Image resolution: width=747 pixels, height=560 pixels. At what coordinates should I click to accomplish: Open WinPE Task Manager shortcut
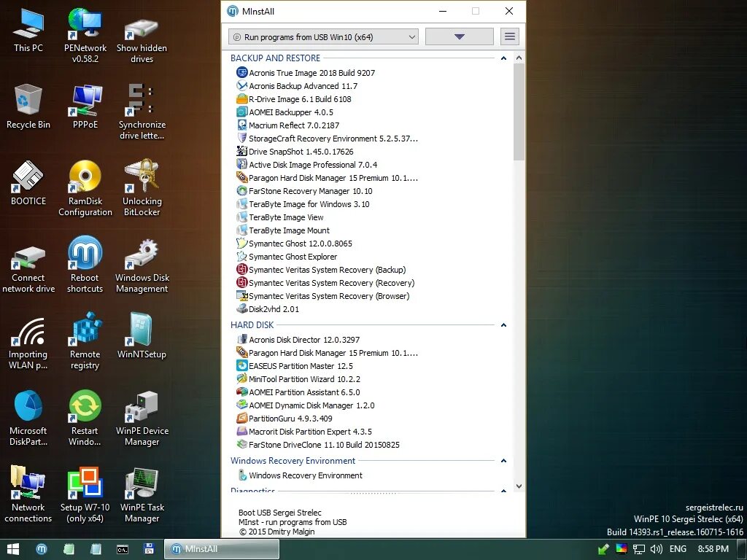pyautogui.click(x=142, y=495)
